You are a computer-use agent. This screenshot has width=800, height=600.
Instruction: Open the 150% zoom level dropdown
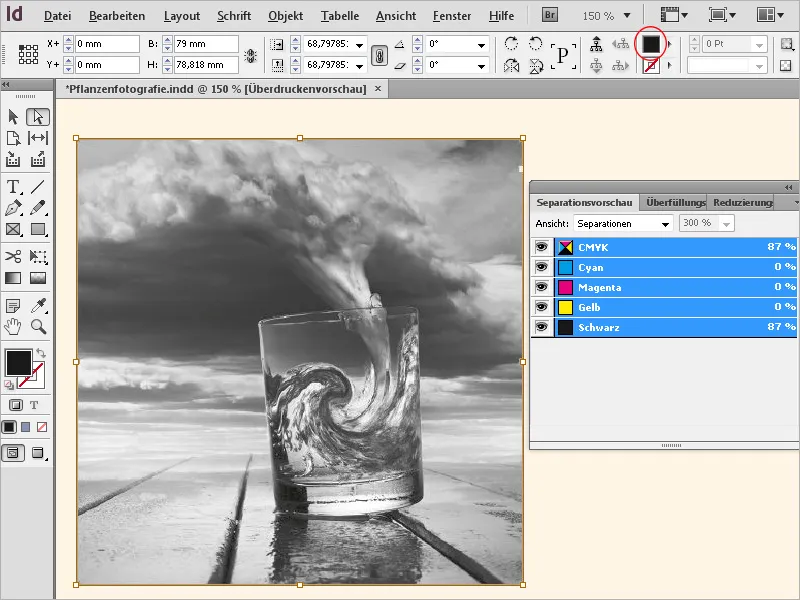click(607, 15)
